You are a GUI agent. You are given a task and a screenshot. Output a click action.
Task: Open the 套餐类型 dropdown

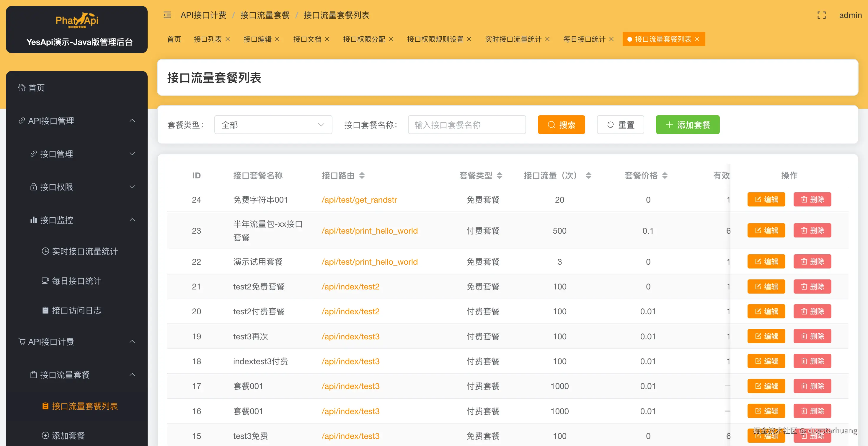(x=273, y=125)
